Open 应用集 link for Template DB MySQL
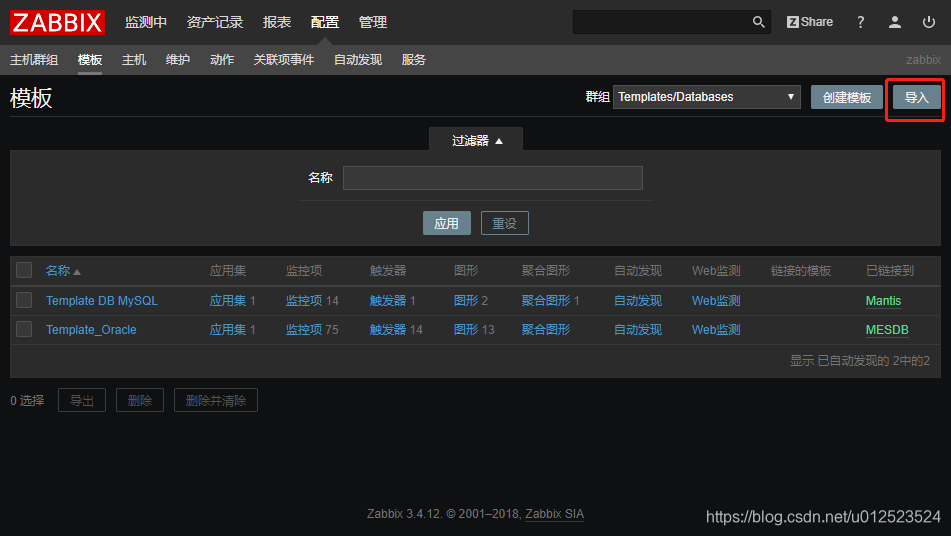Screen dimensions: 951x536 coord(227,301)
